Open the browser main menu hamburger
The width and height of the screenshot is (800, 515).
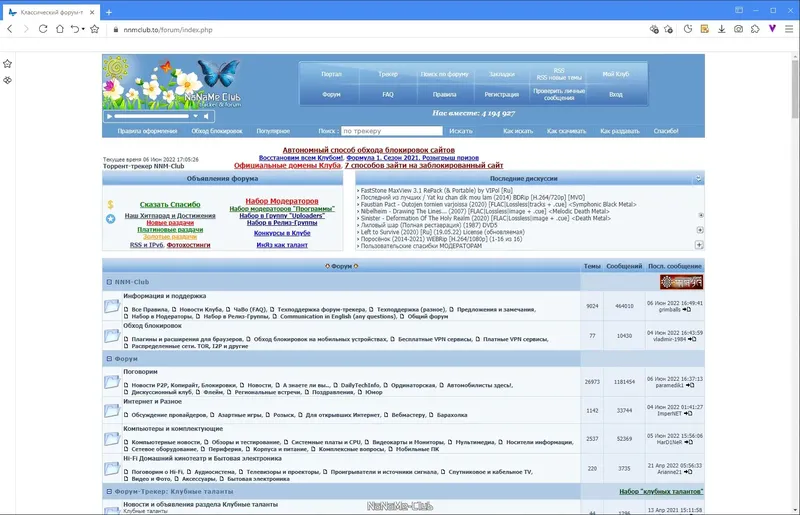(789, 29)
